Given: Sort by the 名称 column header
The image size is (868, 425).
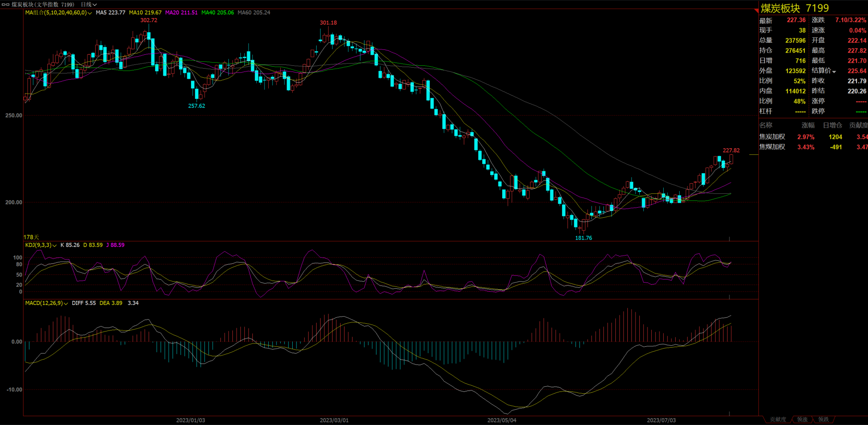Looking at the screenshot, I should tap(766, 125).
